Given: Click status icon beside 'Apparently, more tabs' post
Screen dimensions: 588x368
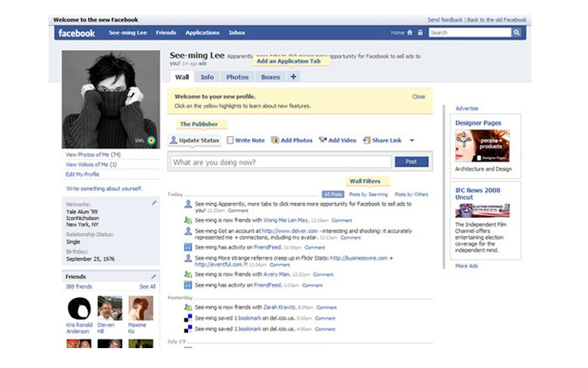Looking at the screenshot, I should pos(188,204).
